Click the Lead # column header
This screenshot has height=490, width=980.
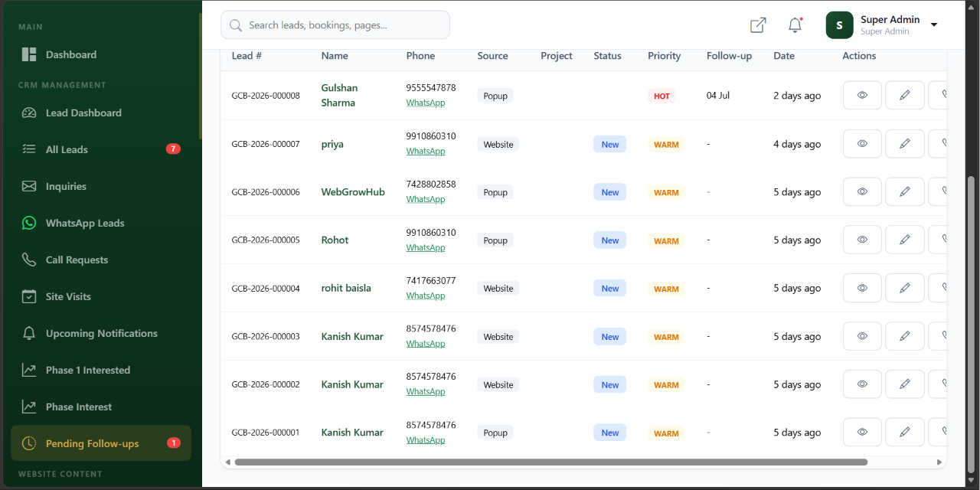coord(247,56)
